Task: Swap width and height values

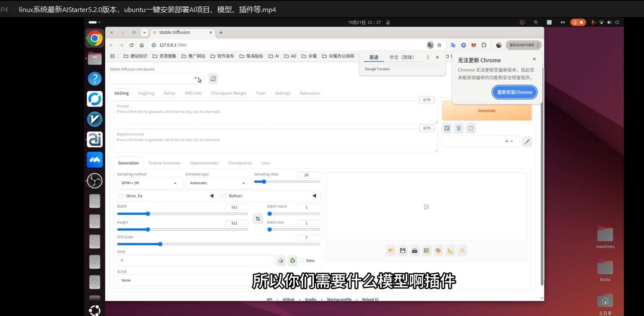Action: pos(258,218)
